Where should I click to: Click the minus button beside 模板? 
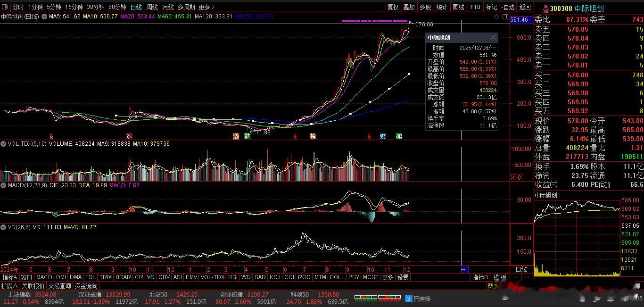[x=527, y=277]
